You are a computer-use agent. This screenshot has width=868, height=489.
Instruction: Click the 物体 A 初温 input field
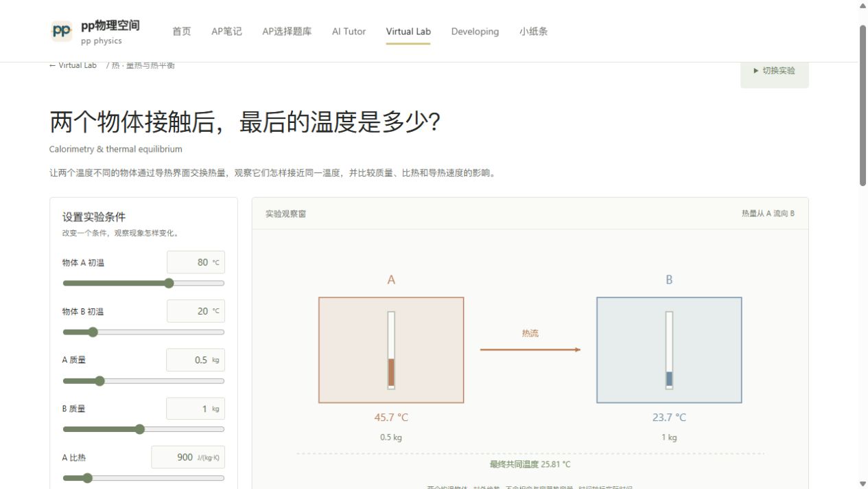pyautogui.click(x=196, y=262)
